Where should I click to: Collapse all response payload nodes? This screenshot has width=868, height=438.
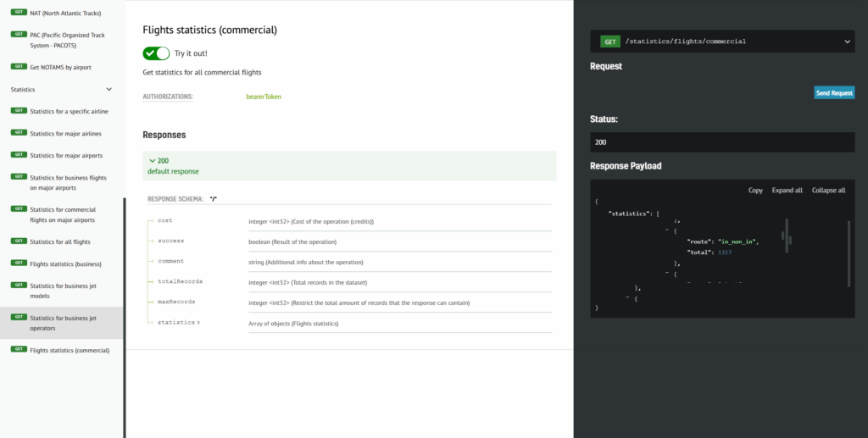[828, 191]
